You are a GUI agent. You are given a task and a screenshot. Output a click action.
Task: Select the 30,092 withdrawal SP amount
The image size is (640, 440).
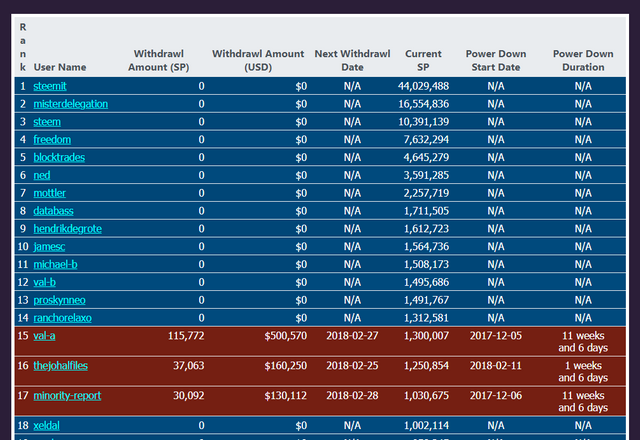(189, 396)
